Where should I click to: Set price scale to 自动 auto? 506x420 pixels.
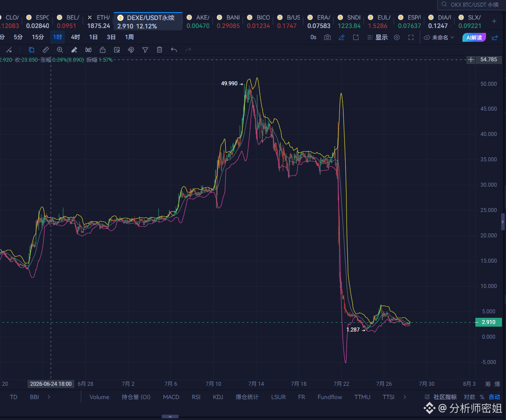(494, 397)
